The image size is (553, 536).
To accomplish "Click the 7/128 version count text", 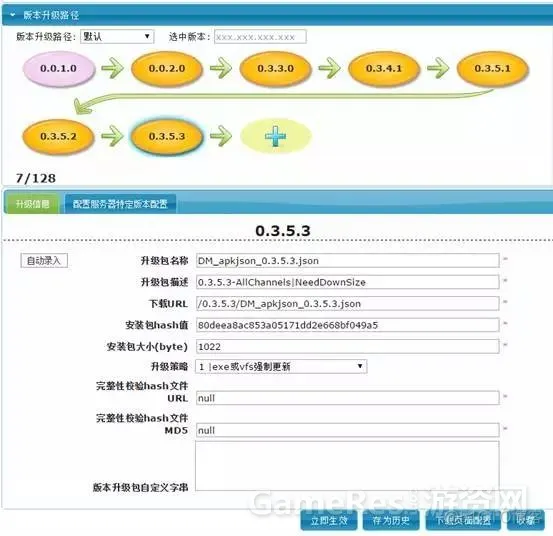I will click(36, 178).
